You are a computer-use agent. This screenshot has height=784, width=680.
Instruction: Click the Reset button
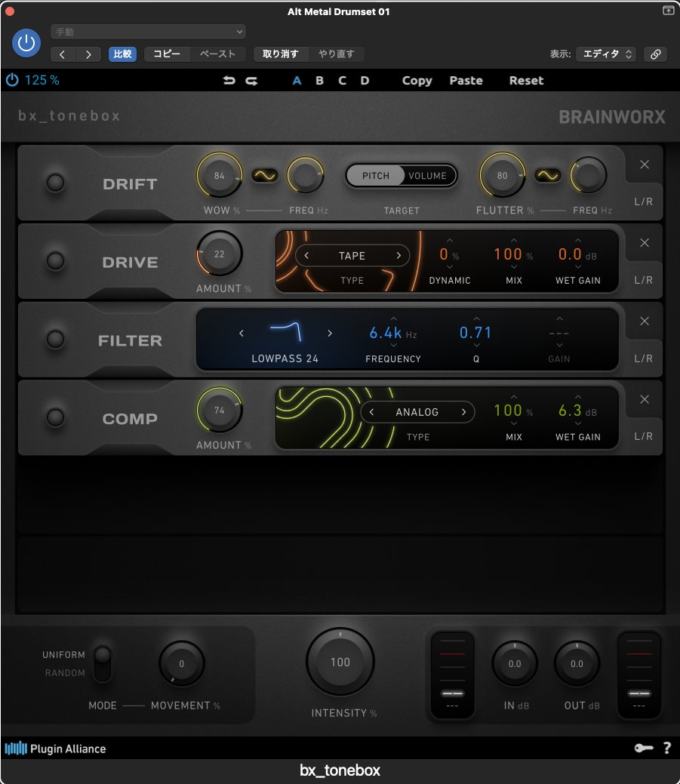[526, 81]
